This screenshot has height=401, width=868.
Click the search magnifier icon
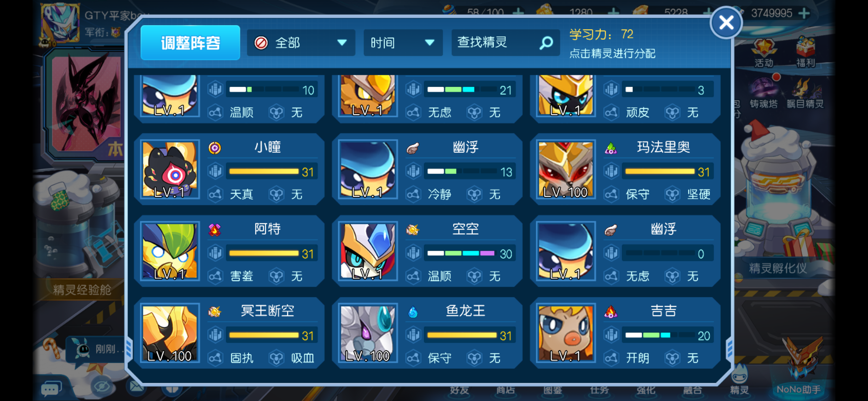point(546,43)
